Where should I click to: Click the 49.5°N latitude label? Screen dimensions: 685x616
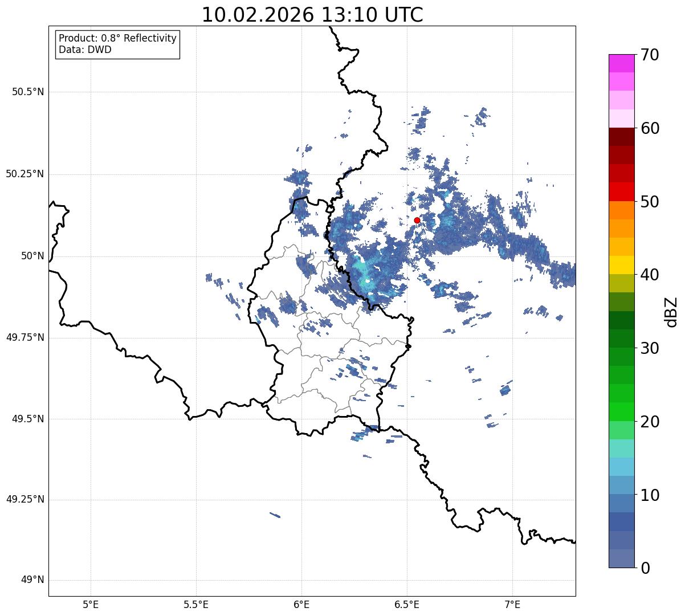(x=28, y=419)
